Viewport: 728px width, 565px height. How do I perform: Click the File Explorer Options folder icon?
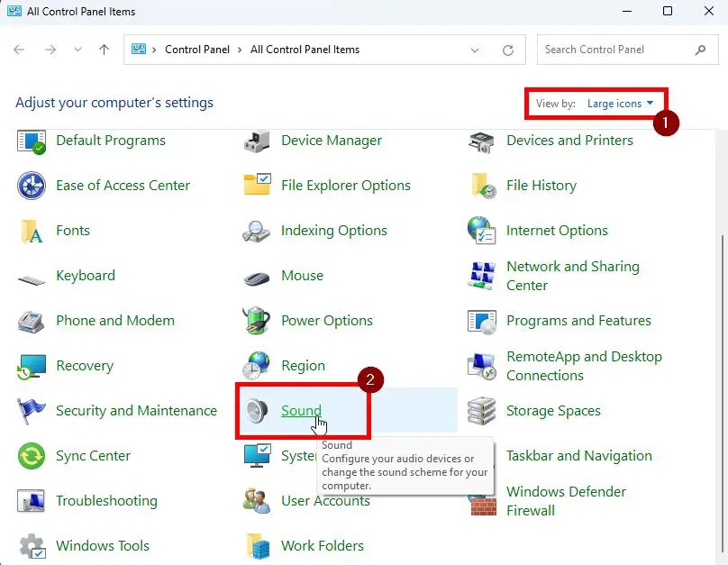(257, 185)
